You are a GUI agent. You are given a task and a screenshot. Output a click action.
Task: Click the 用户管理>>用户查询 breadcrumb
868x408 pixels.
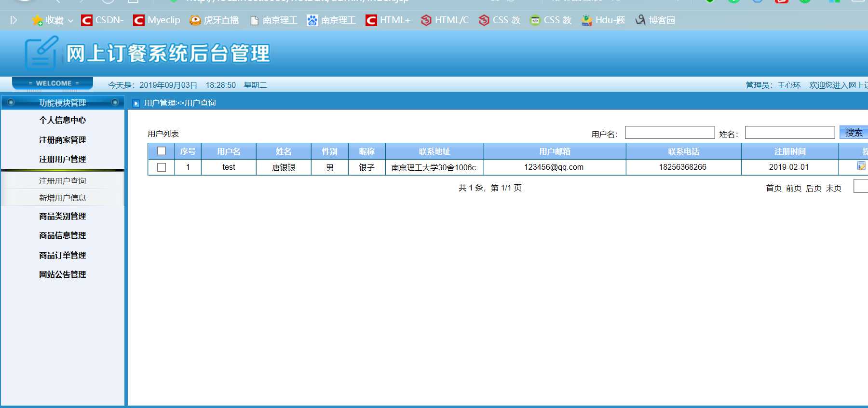(x=180, y=103)
